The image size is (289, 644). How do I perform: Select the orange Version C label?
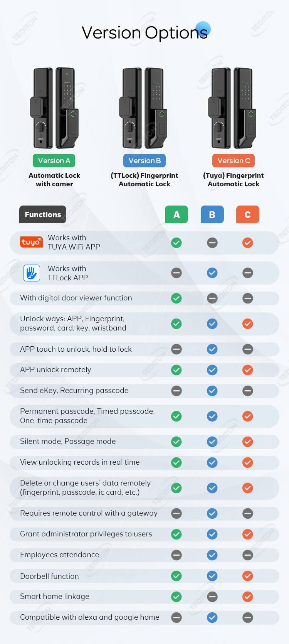[234, 161]
